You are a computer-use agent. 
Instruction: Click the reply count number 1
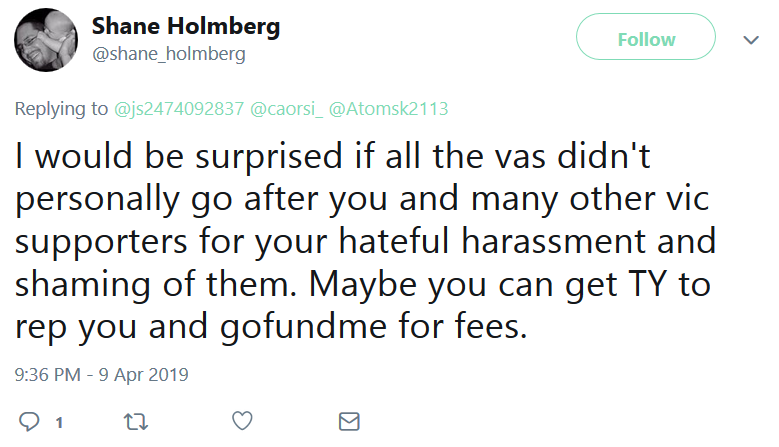[x=59, y=423]
